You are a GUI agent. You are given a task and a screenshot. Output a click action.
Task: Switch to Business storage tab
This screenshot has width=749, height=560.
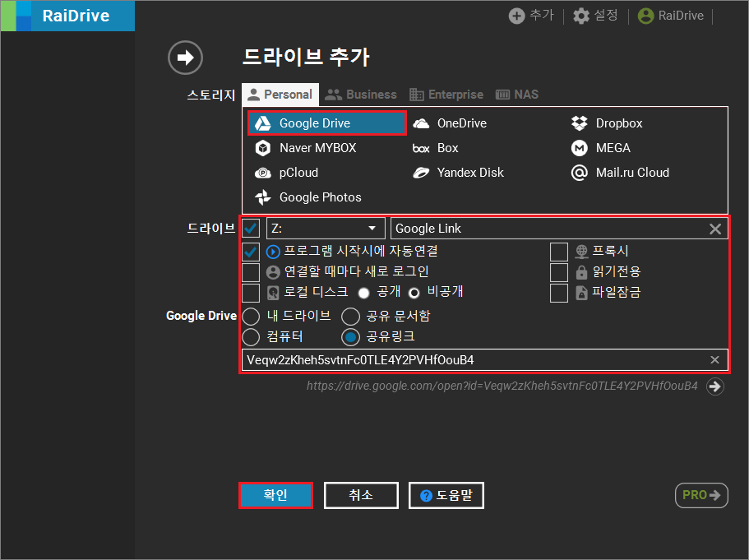tap(361, 95)
